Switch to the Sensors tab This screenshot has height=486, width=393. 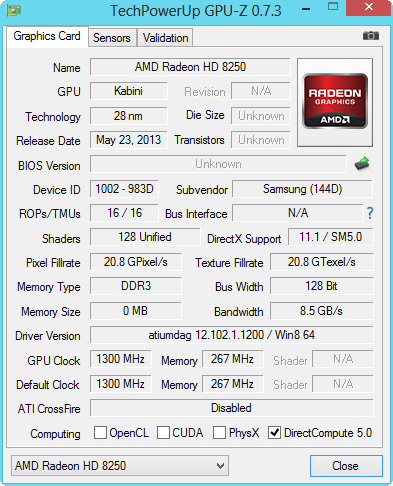pos(112,38)
